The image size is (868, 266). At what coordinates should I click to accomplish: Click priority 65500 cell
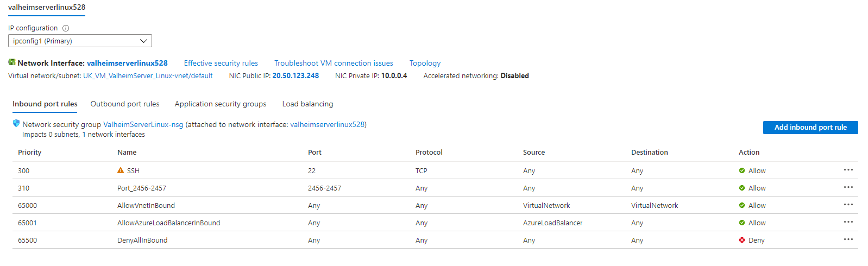[28, 240]
